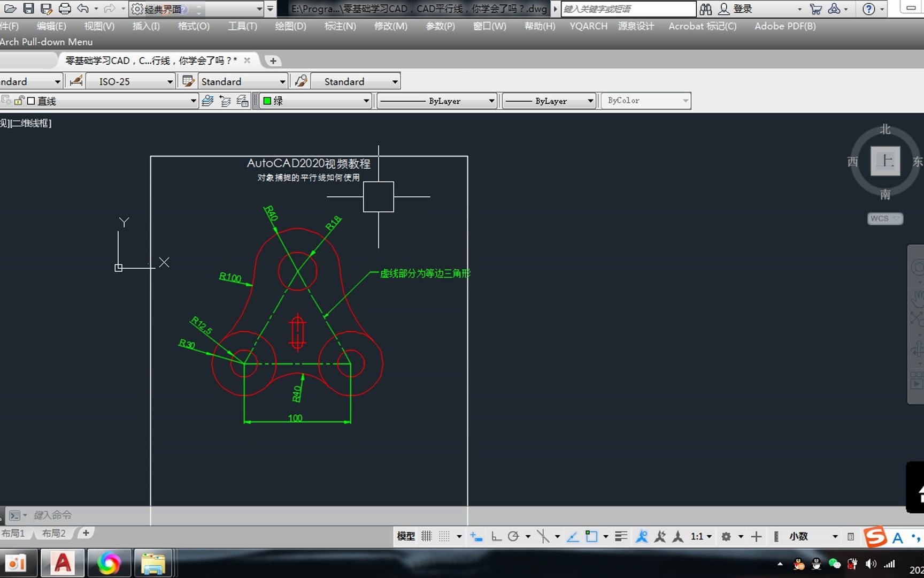Click the multileader style icon

(x=301, y=81)
